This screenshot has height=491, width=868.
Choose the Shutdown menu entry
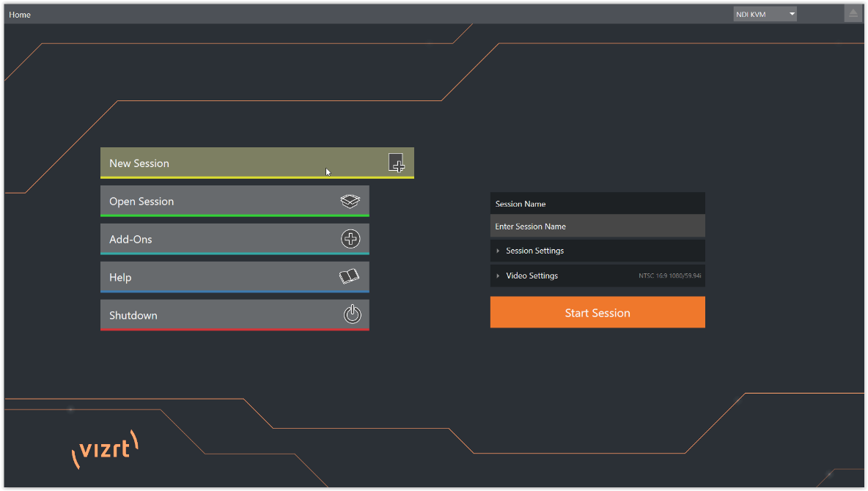click(x=235, y=315)
